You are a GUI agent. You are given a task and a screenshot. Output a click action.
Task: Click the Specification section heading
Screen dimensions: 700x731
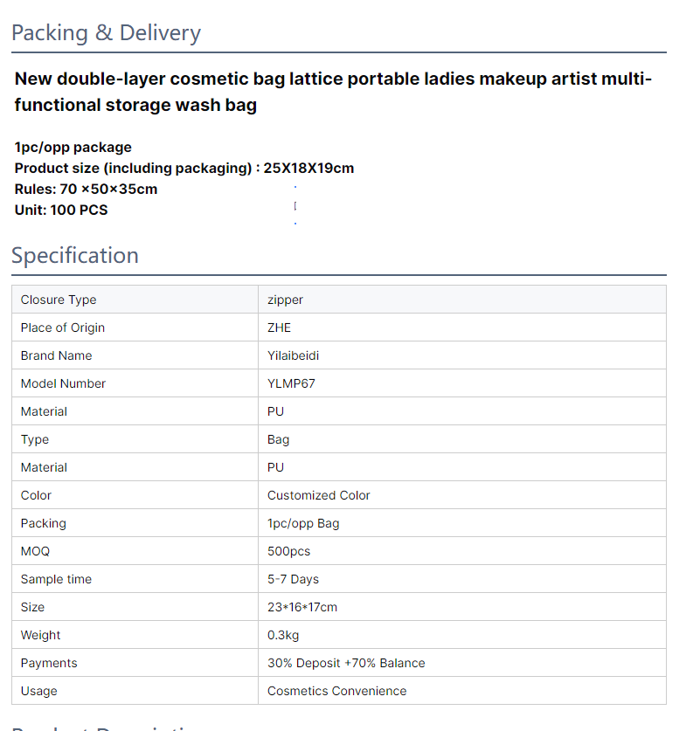(x=75, y=256)
